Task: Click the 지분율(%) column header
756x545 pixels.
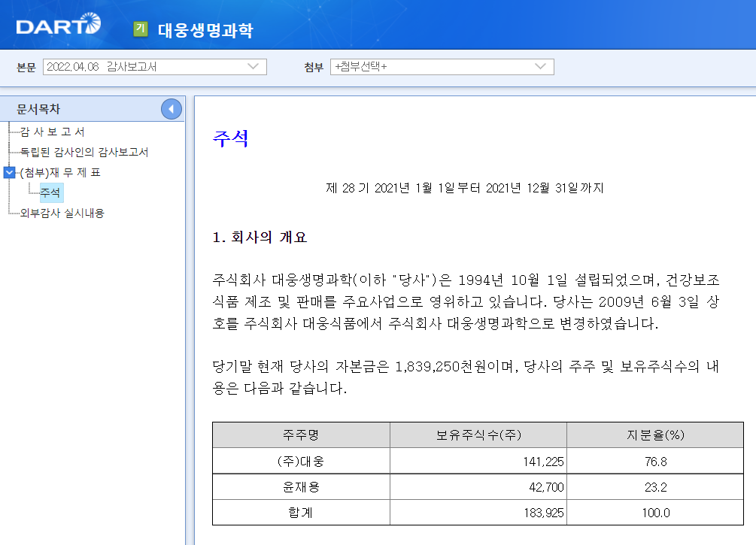Action: (x=654, y=434)
